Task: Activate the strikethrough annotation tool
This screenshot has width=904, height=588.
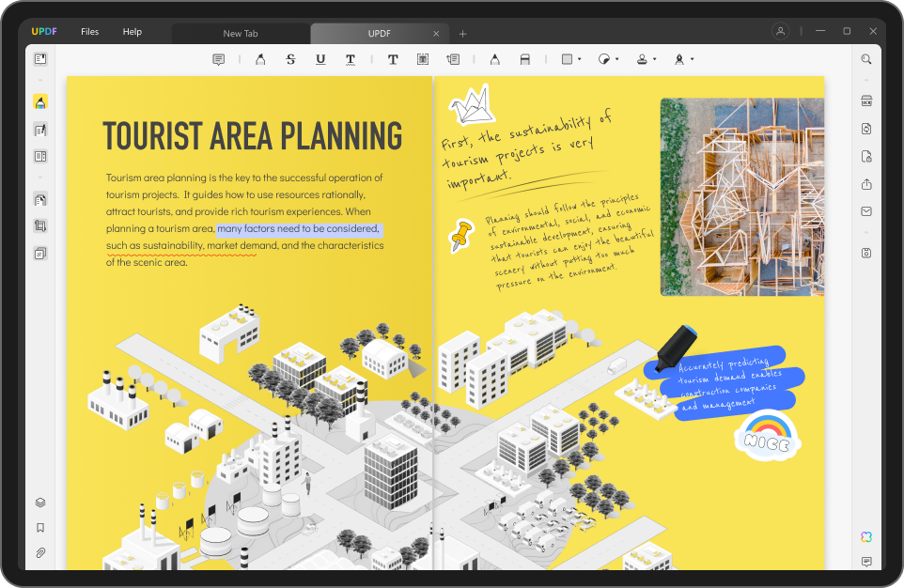Action: click(x=290, y=59)
